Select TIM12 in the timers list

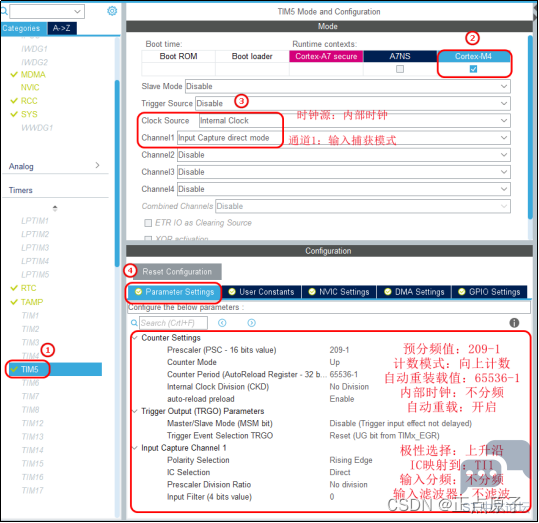tap(33, 423)
